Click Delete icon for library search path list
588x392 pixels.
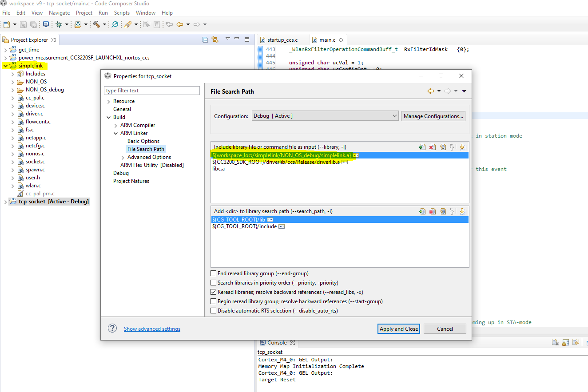pyautogui.click(x=433, y=211)
